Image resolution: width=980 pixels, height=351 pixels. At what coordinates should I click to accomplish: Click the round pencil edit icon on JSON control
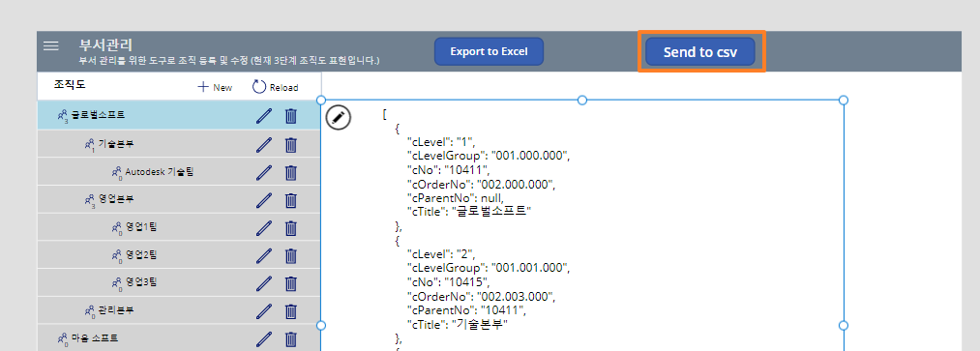tap(339, 117)
